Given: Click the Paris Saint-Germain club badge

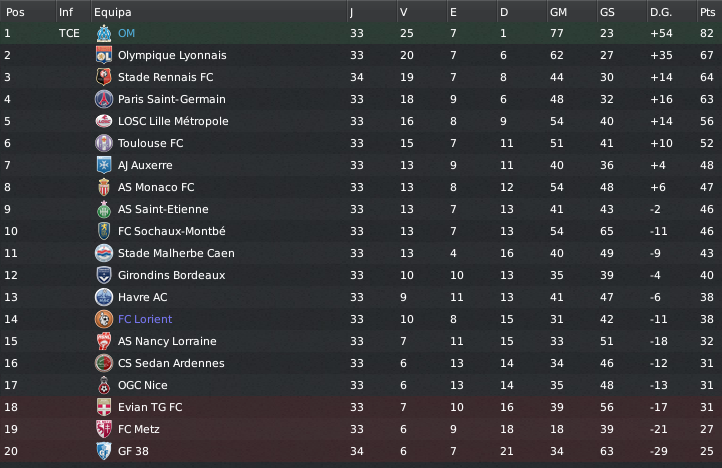Looking at the screenshot, I should (103, 99).
